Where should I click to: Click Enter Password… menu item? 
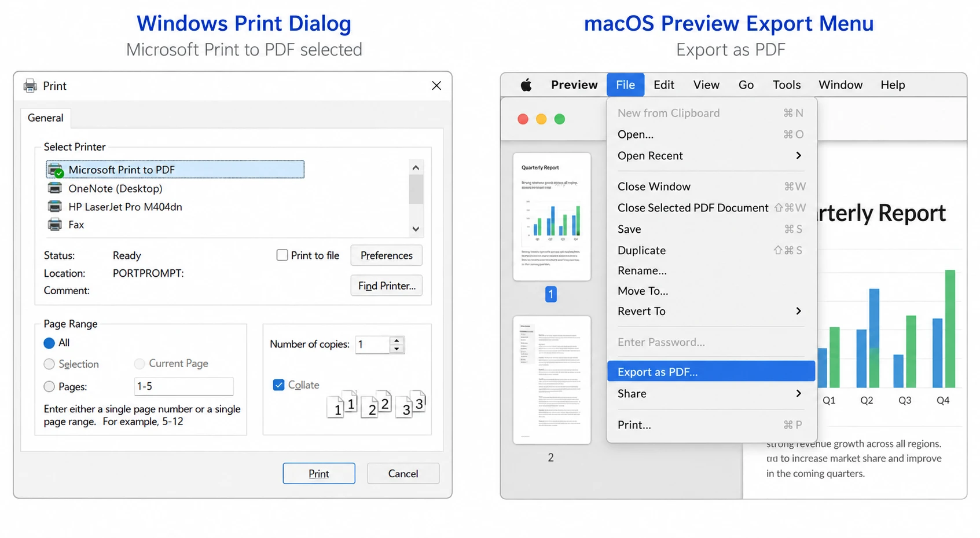pyautogui.click(x=711, y=342)
